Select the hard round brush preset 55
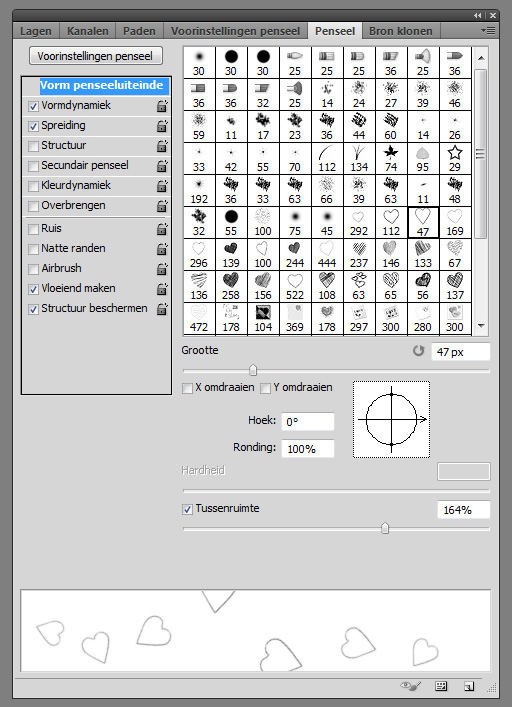Viewport: 512px width, 707px height. coord(231,223)
